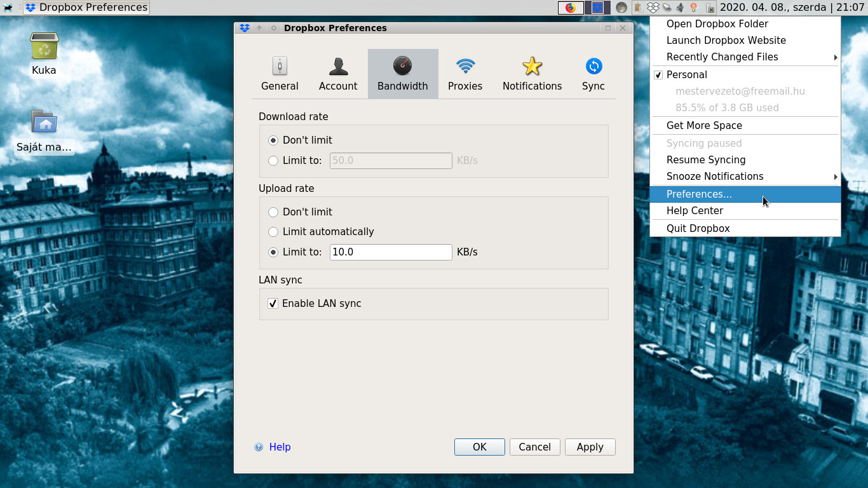Click Preferences... in the tray menu
868x488 pixels.
[745, 194]
